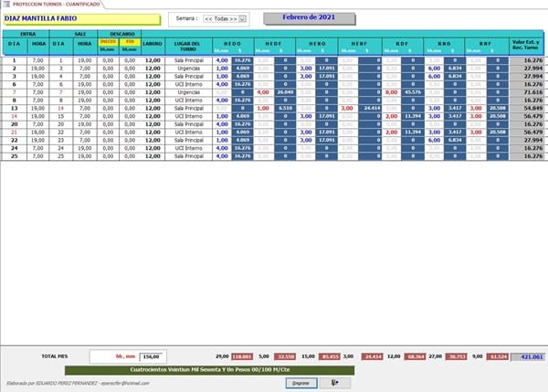The height and width of the screenshot is (392, 548).
Task: Click the 118.001 HEDO total amount
Action: pos(242,356)
